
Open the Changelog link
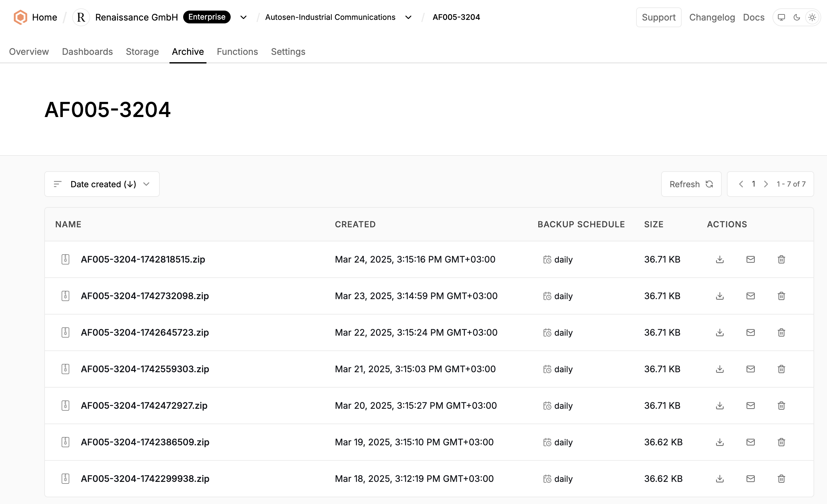point(712,17)
